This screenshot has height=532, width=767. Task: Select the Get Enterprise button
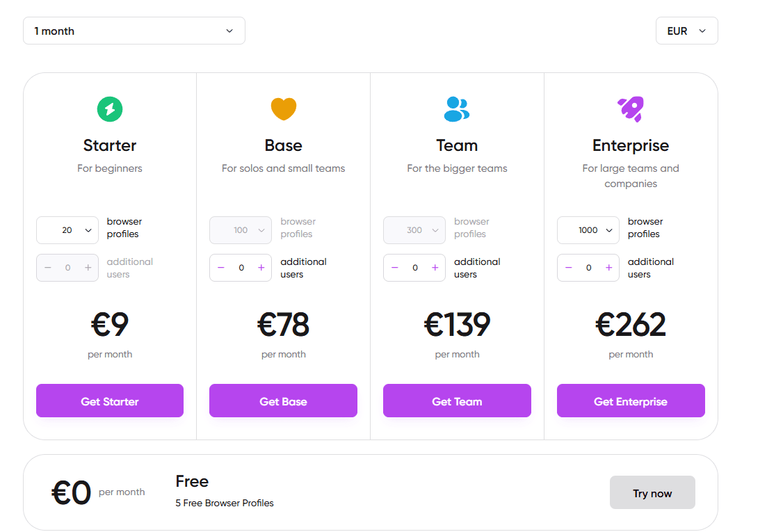(x=631, y=401)
